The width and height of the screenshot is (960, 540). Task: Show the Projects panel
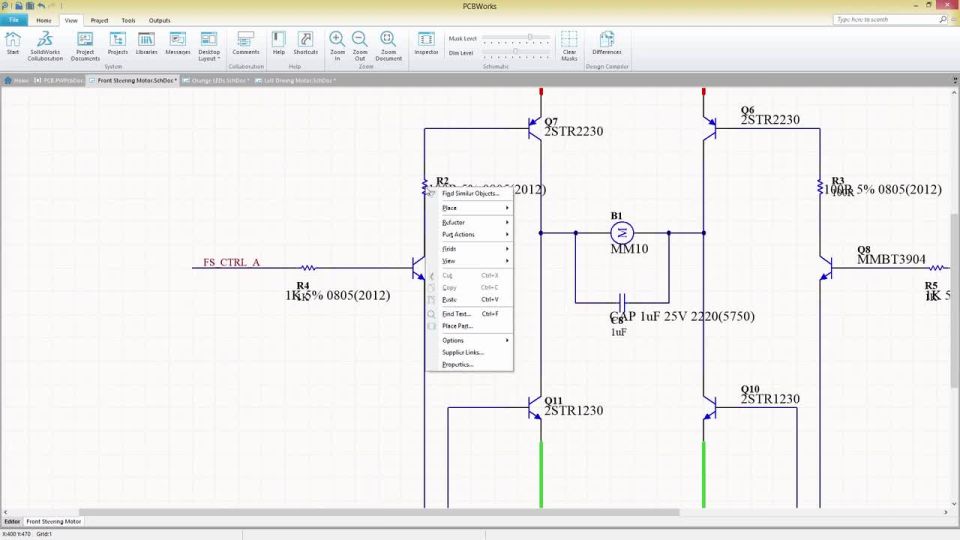coord(118,43)
